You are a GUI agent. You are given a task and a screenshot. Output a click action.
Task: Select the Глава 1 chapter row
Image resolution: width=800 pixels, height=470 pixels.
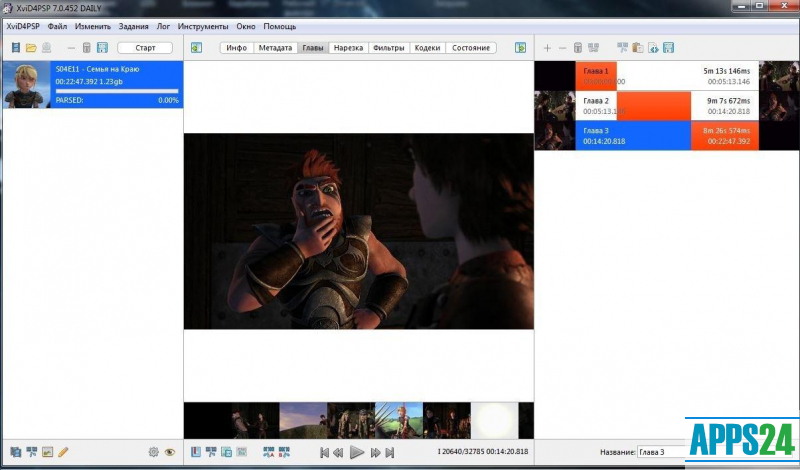click(x=667, y=76)
